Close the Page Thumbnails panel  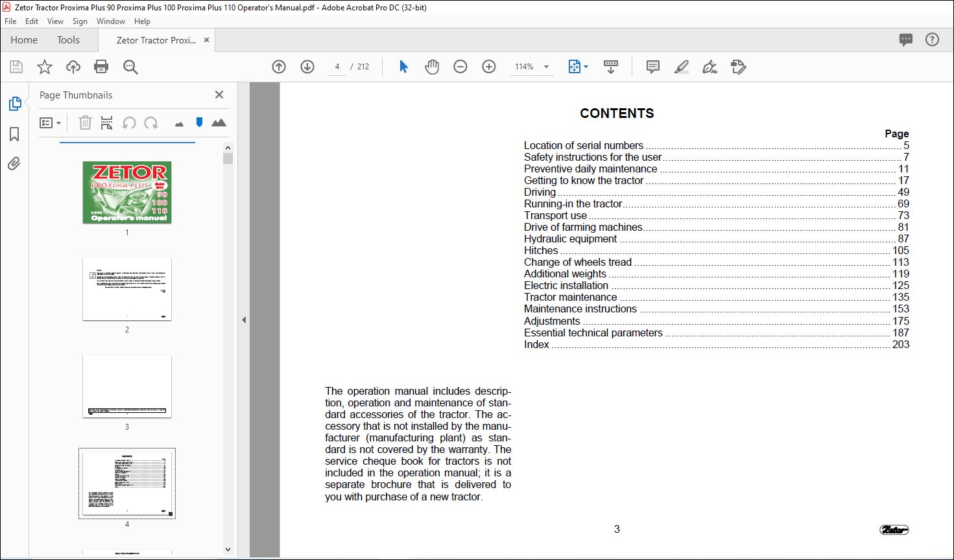pyautogui.click(x=219, y=95)
